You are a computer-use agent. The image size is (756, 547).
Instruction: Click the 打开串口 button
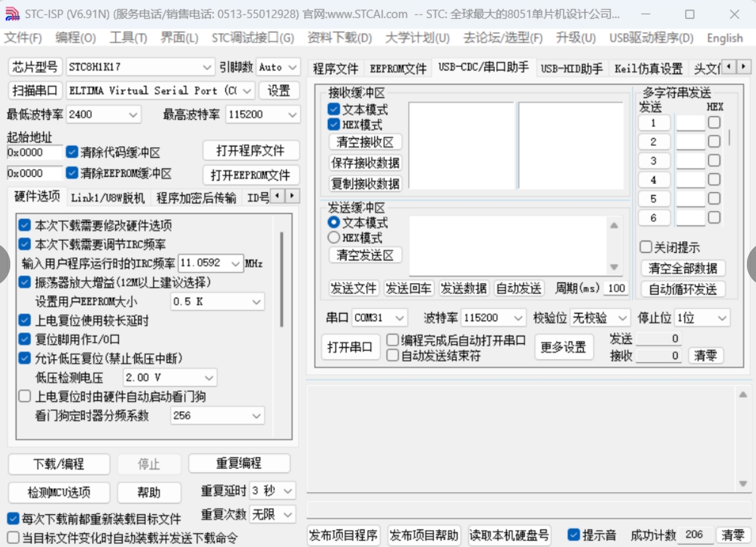349,347
